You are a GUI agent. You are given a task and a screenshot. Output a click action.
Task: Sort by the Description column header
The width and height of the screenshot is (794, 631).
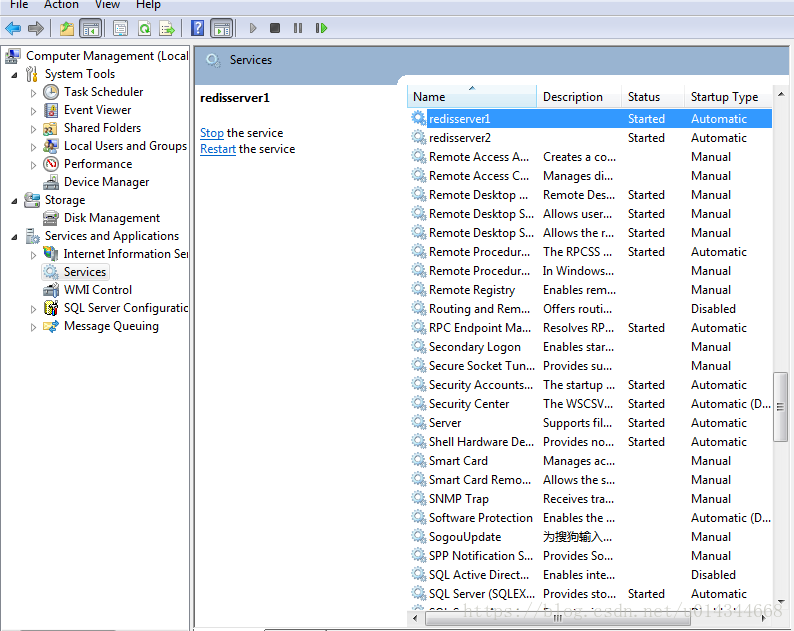click(x=579, y=97)
